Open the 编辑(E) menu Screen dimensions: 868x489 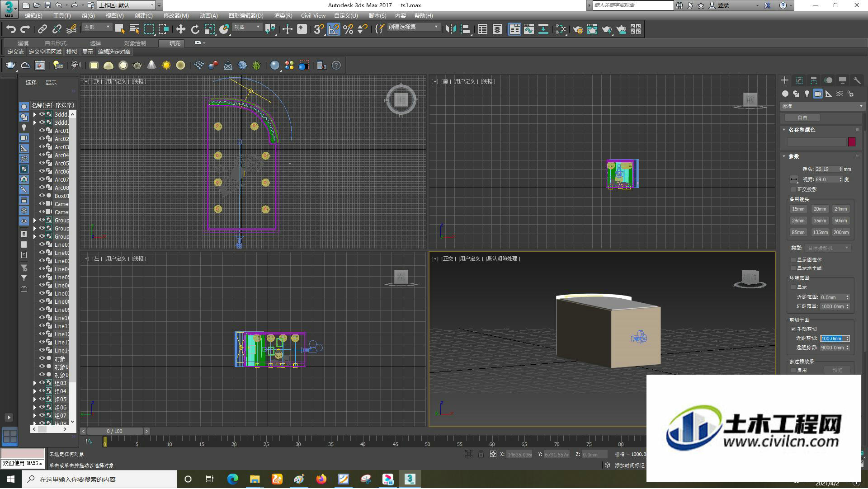(33, 16)
